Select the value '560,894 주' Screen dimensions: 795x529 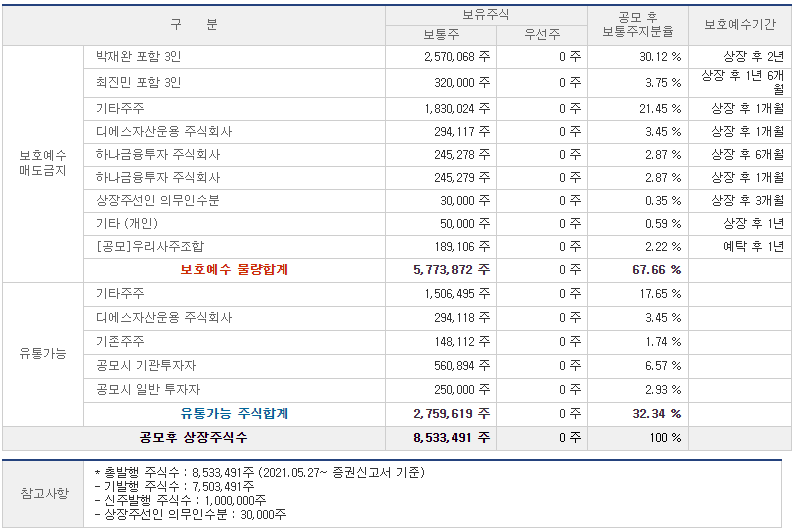[x=462, y=366]
